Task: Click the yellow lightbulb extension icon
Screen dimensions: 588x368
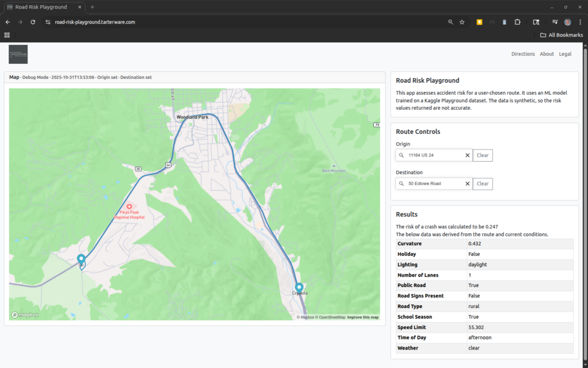Action: [479, 22]
